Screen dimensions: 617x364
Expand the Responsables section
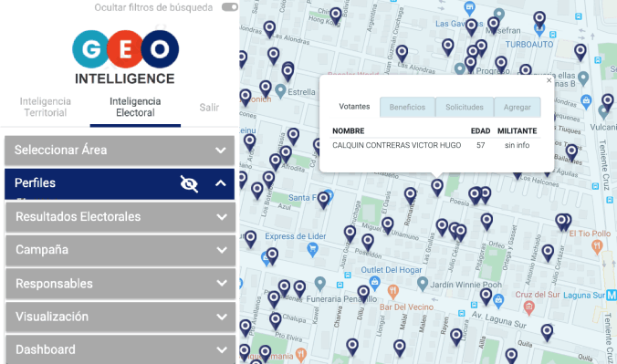pyautogui.click(x=120, y=284)
